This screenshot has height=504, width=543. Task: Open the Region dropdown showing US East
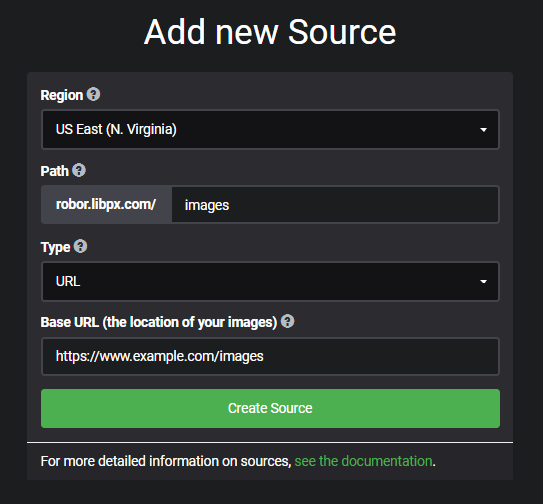point(270,130)
